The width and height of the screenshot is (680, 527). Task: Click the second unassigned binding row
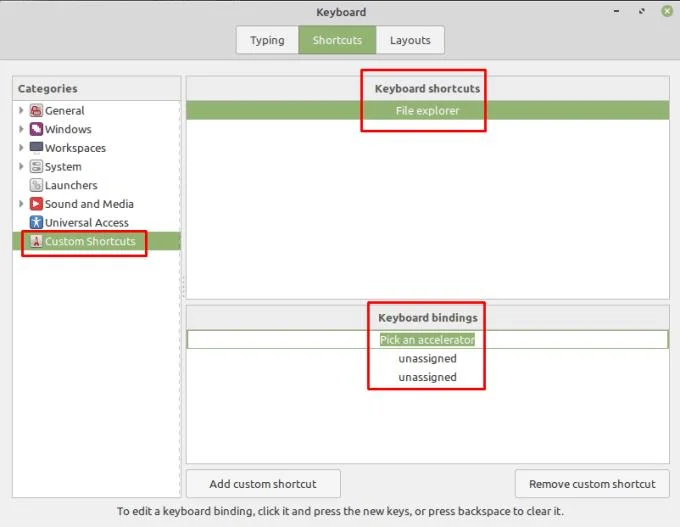(x=428, y=377)
